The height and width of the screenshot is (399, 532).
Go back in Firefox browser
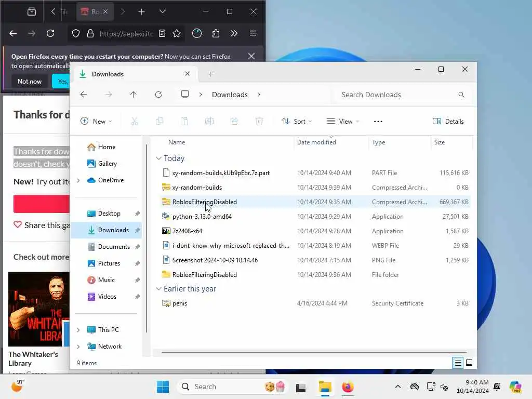(13, 33)
